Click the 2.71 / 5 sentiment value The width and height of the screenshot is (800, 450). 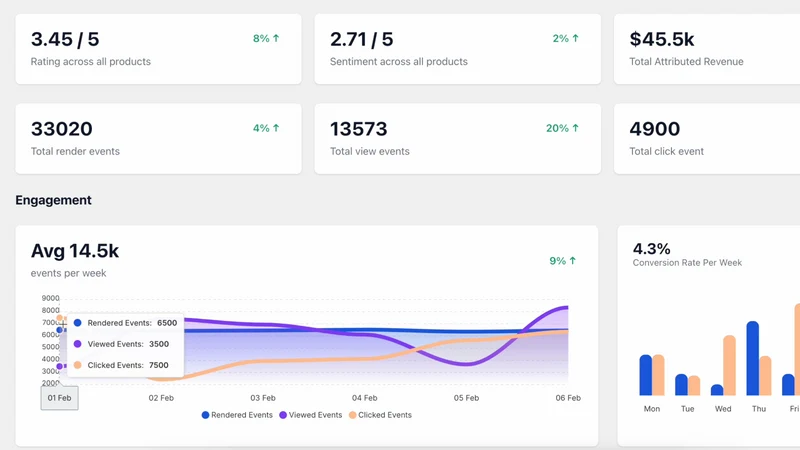362,39
